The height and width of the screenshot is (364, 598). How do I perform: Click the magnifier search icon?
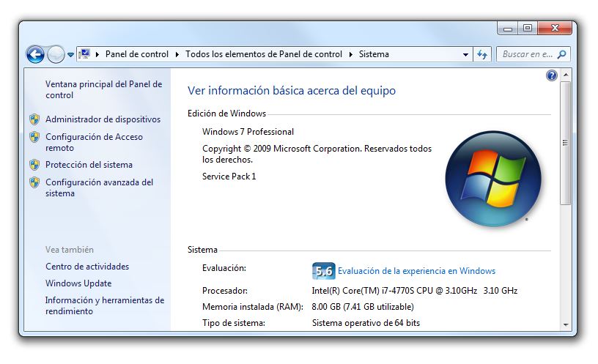(x=562, y=54)
